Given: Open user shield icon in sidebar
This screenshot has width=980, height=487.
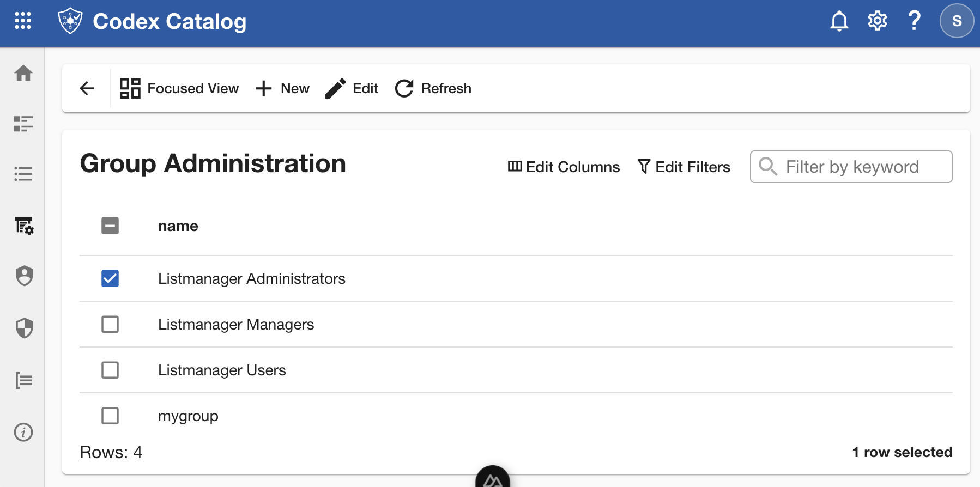Looking at the screenshot, I should (24, 276).
